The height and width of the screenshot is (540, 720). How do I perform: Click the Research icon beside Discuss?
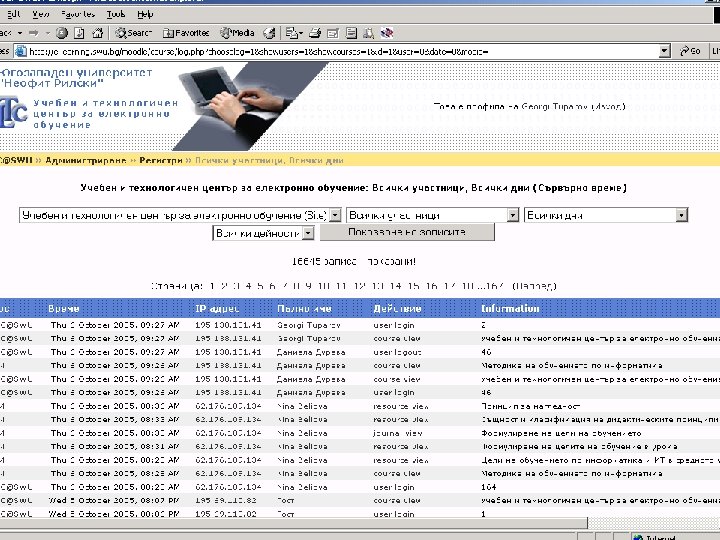pyautogui.click(x=368, y=33)
